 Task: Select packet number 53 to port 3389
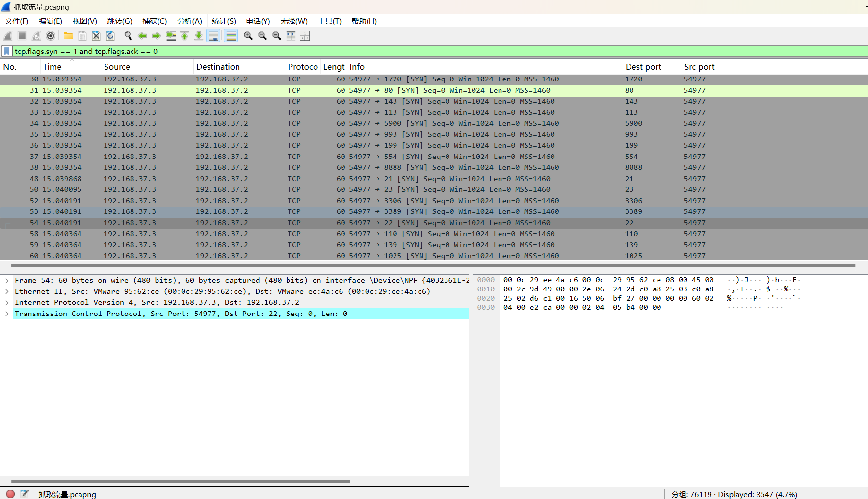click(434, 211)
